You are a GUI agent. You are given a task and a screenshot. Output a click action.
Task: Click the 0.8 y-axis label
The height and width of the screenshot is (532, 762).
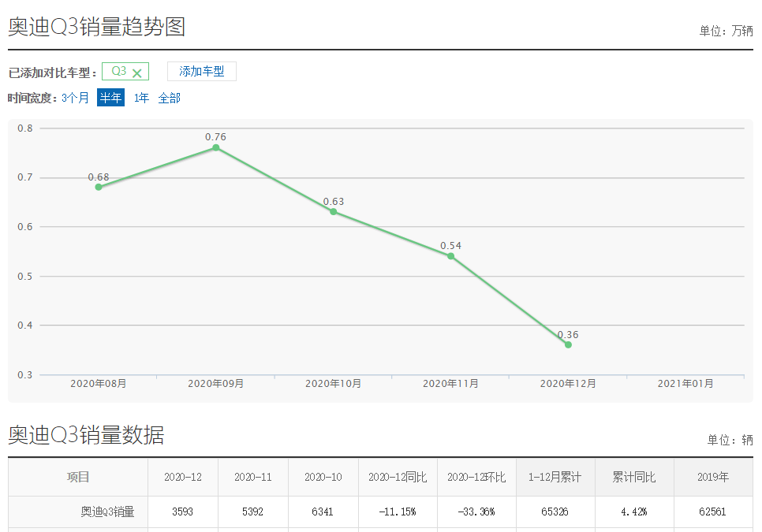(25, 128)
